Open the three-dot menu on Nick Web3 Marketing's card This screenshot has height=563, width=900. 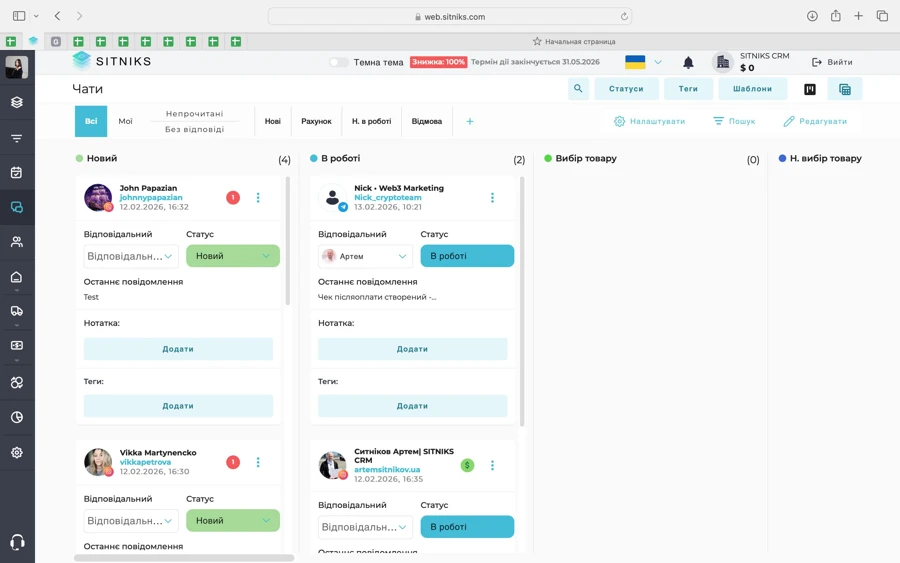click(x=492, y=197)
